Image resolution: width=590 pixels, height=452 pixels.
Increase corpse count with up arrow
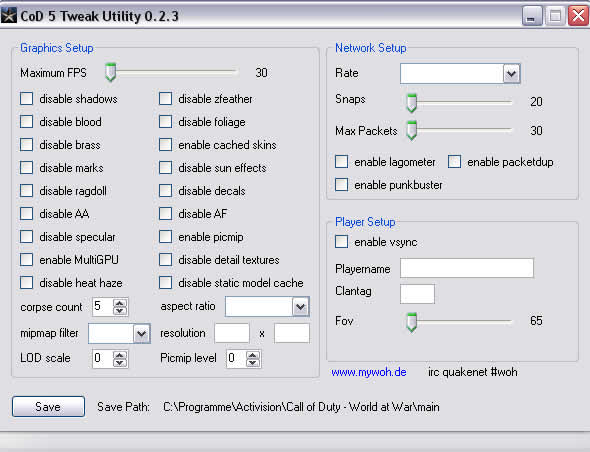click(x=120, y=303)
